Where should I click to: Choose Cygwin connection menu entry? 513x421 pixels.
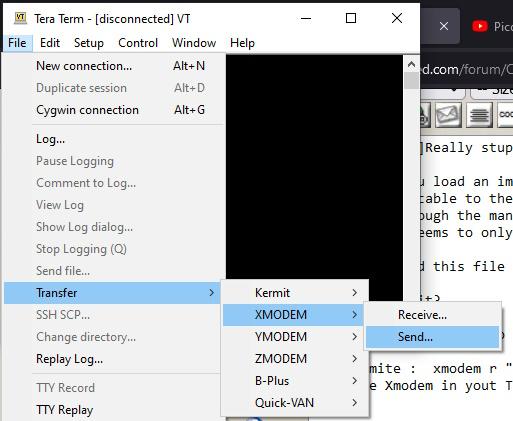pos(113,110)
